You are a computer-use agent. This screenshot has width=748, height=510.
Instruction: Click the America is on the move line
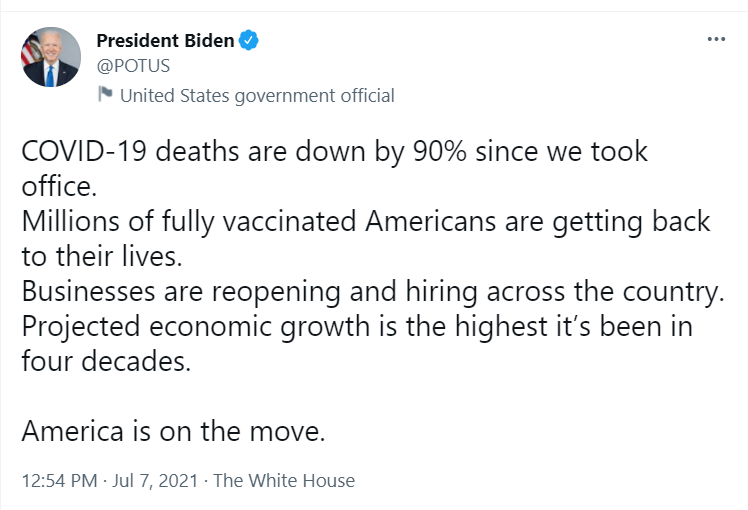click(x=174, y=431)
